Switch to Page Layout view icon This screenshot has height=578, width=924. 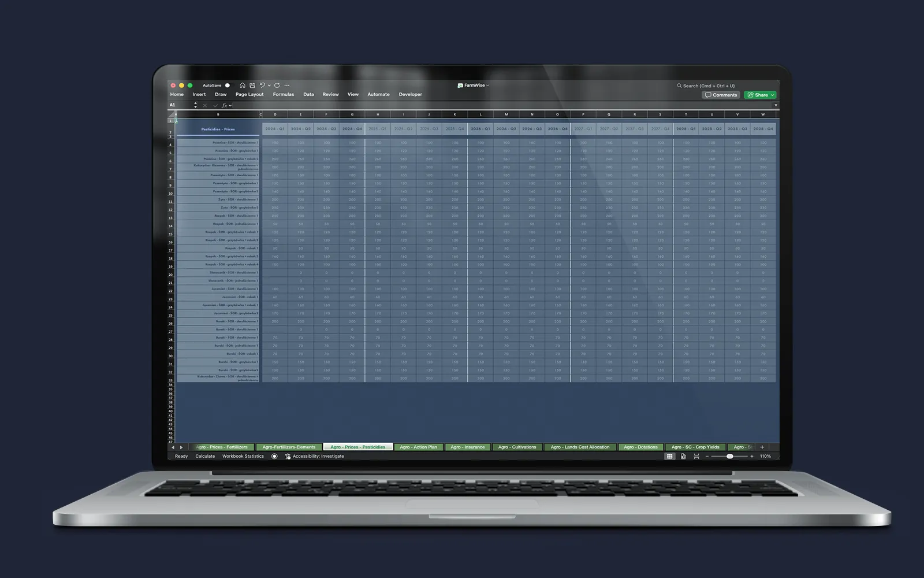coord(683,456)
